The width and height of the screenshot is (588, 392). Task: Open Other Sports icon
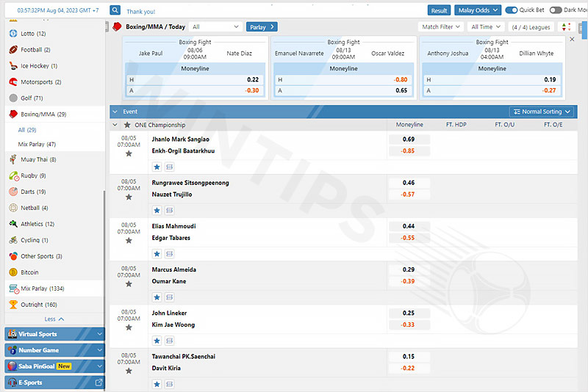13,255
